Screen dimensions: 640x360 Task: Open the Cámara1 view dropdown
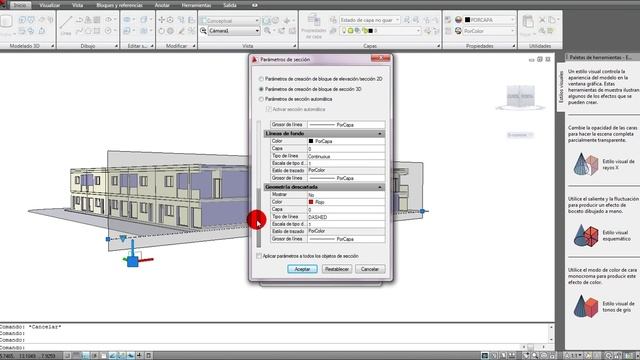257,31
